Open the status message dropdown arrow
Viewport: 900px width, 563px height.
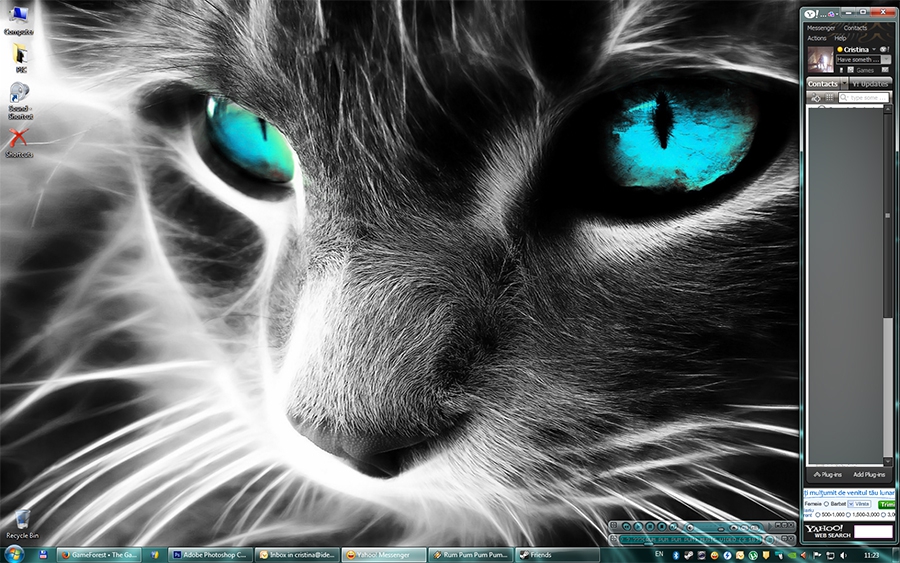pos(886,60)
